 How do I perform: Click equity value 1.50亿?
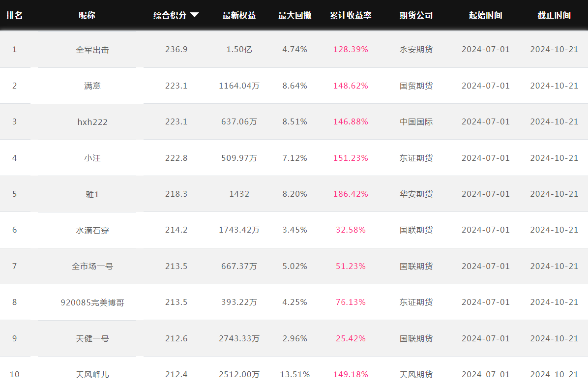pyautogui.click(x=239, y=50)
